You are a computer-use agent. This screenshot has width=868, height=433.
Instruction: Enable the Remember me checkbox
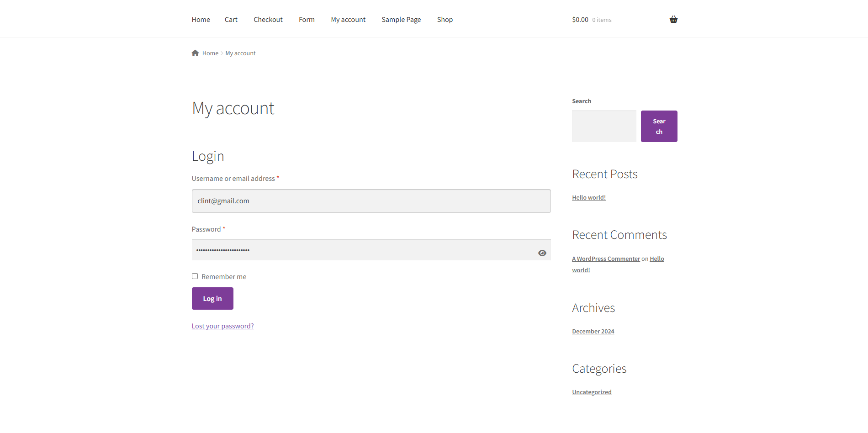[195, 276]
